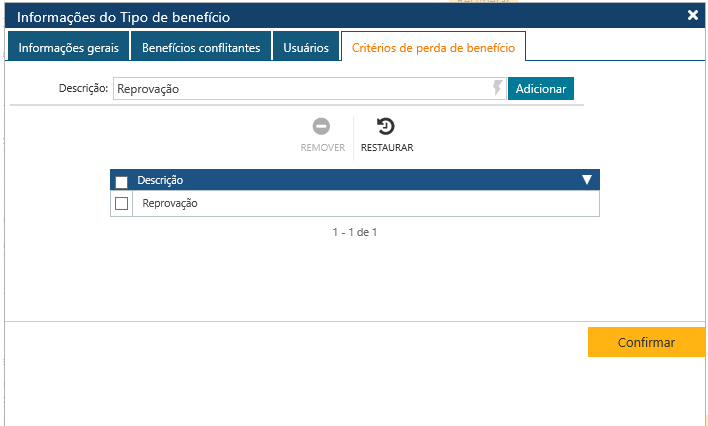Check the Reprovação row checkbox
The height and width of the screenshot is (426, 708).
pyautogui.click(x=122, y=203)
